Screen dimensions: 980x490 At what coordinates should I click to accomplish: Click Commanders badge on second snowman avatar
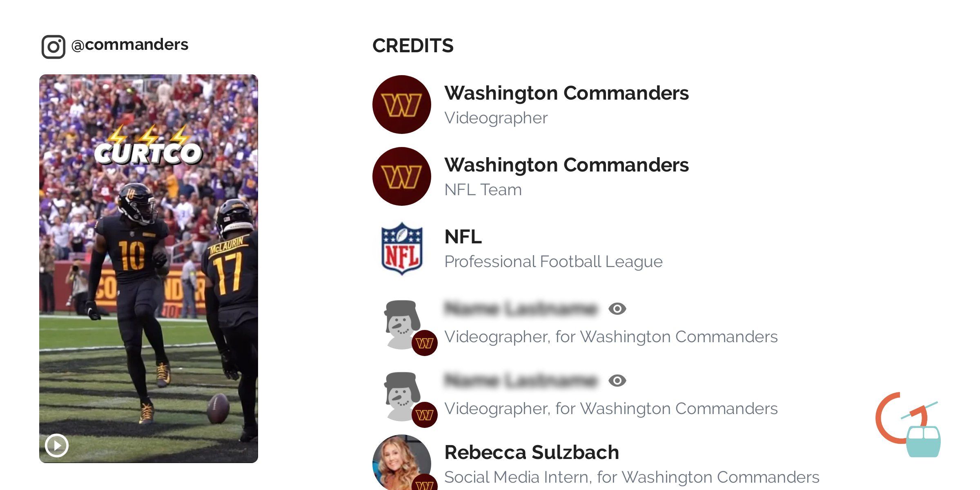(425, 415)
